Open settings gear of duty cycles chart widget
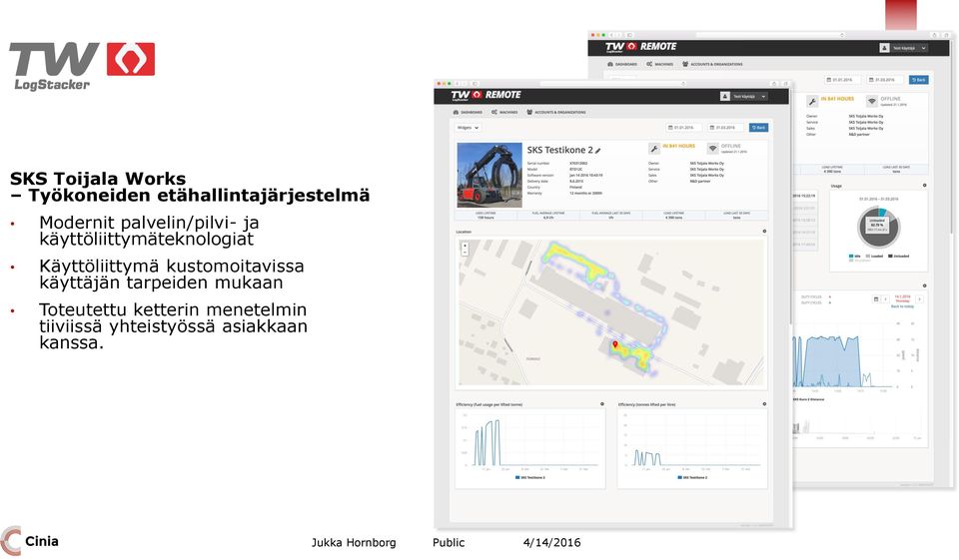Screen dimensions: 959x560 tap(924, 285)
